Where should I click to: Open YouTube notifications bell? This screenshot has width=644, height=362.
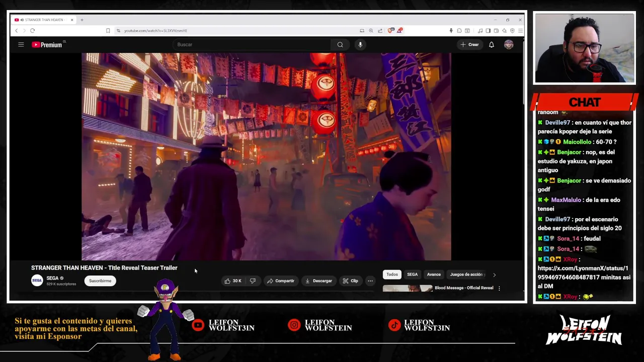[492, 45]
